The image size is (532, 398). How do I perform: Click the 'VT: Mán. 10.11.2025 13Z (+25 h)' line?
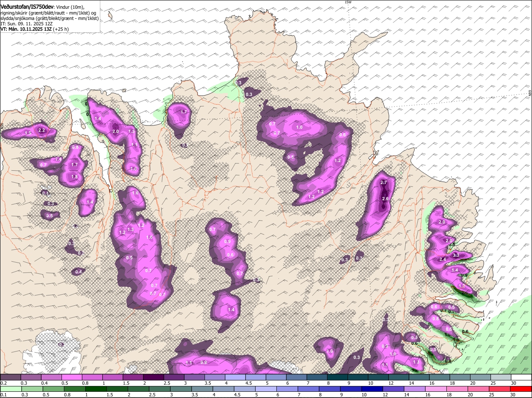(x=34, y=29)
